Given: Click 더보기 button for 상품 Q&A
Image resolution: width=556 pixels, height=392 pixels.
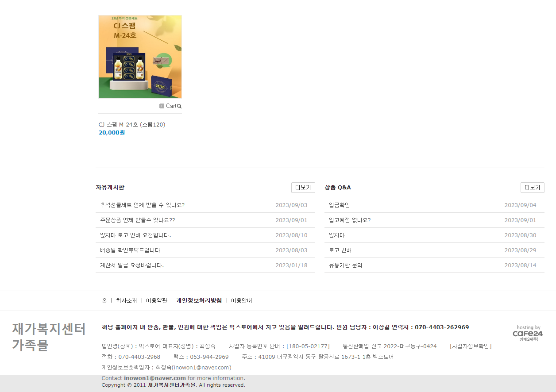Looking at the screenshot, I should (532, 188).
